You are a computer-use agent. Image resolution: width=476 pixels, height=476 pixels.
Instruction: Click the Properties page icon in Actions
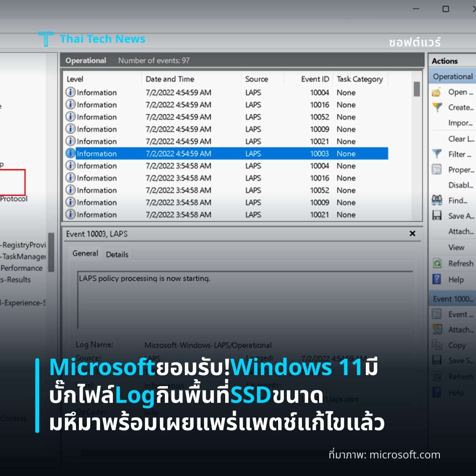436,169
